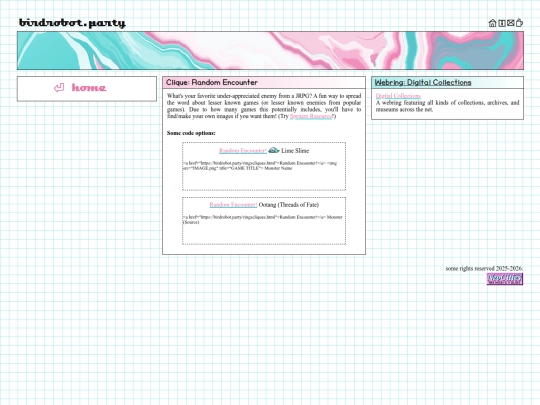Click the code snippet with IMAGE.png text

pos(260,166)
